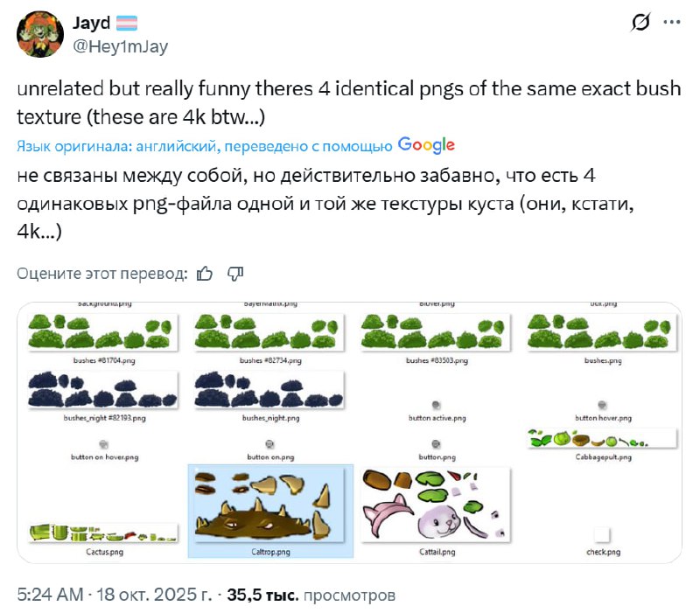Click the button active.png file icon
The width and height of the screenshot is (700, 613).
tap(435, 405)
